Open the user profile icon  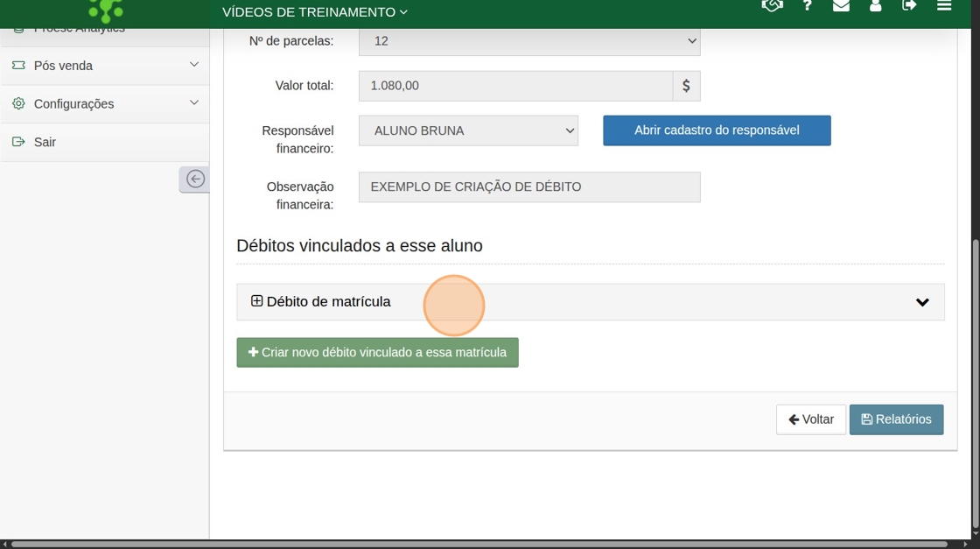[876, 5]
